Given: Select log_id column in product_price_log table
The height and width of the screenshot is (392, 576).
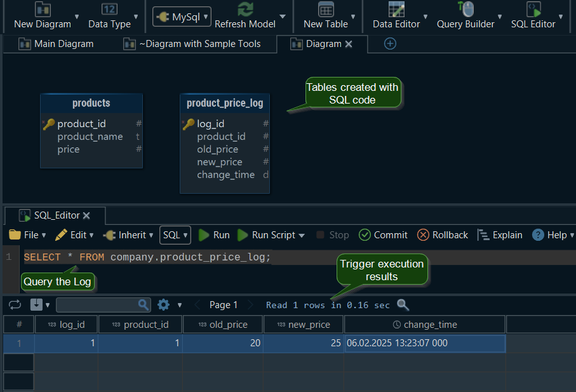Looking at the screenshot, I should [210, 124].
